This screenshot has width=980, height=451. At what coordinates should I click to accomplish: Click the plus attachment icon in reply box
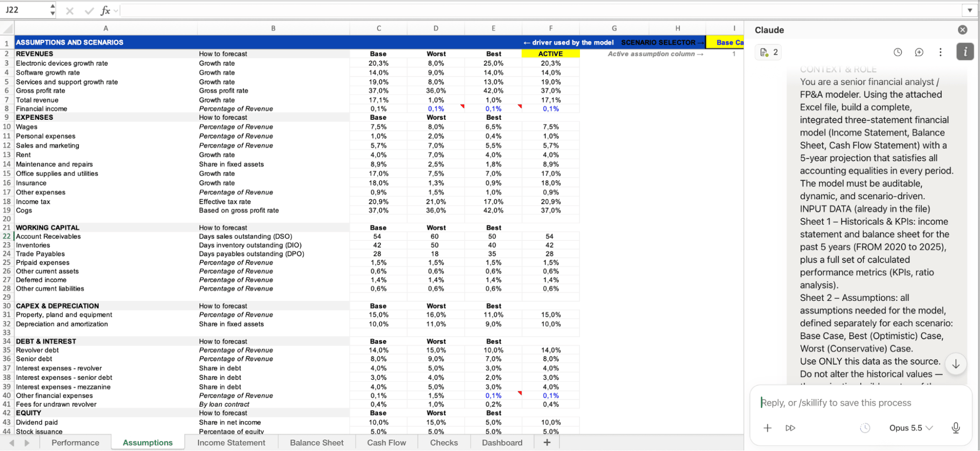coord(768,428)
